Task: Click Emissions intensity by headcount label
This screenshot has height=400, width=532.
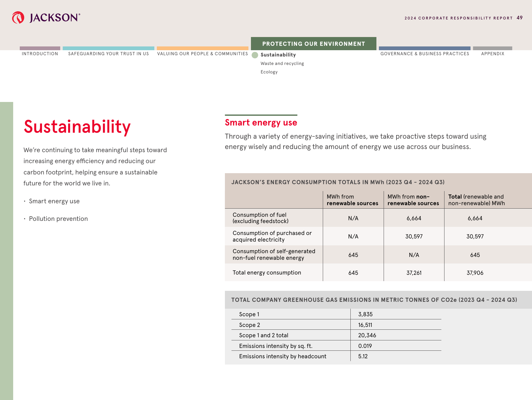Action: pyautogui.click(x=283, y=356)
